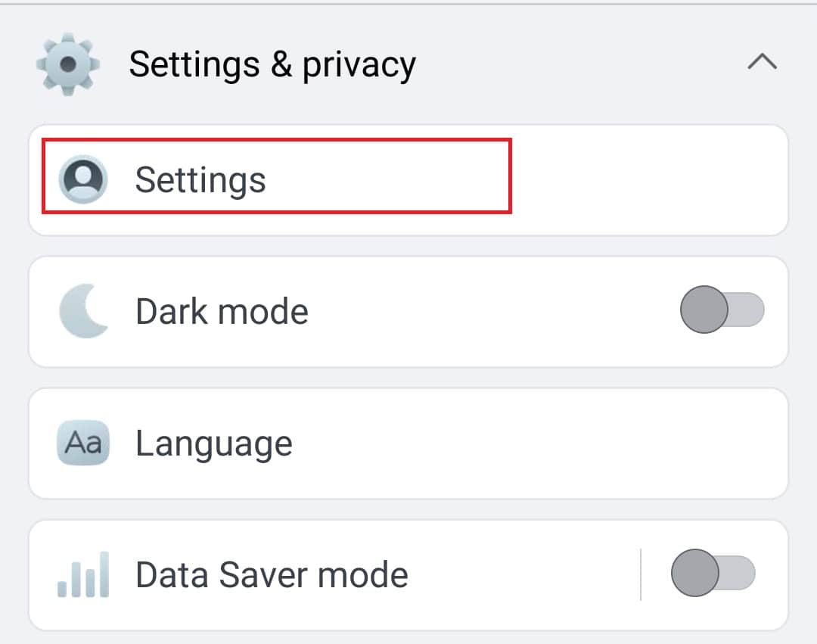Tap the Dark mode label text

click(x=222, y=312)
